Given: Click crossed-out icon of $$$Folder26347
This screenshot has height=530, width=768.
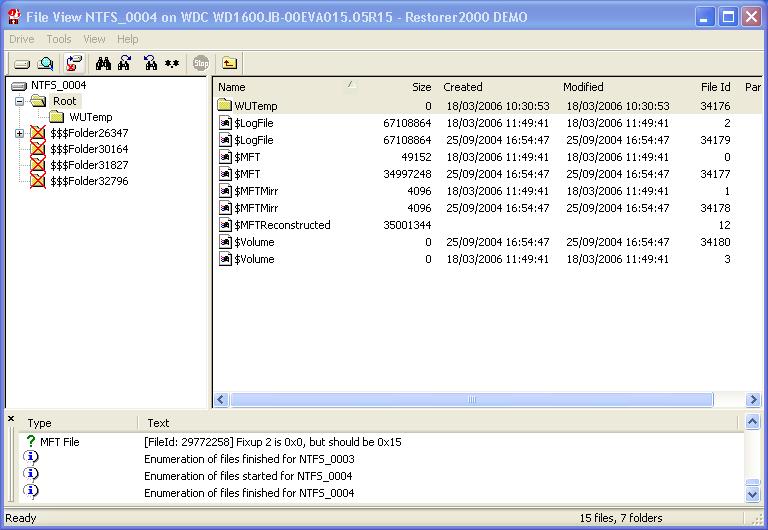Looking at the screenshot, I should click(38, 133).
